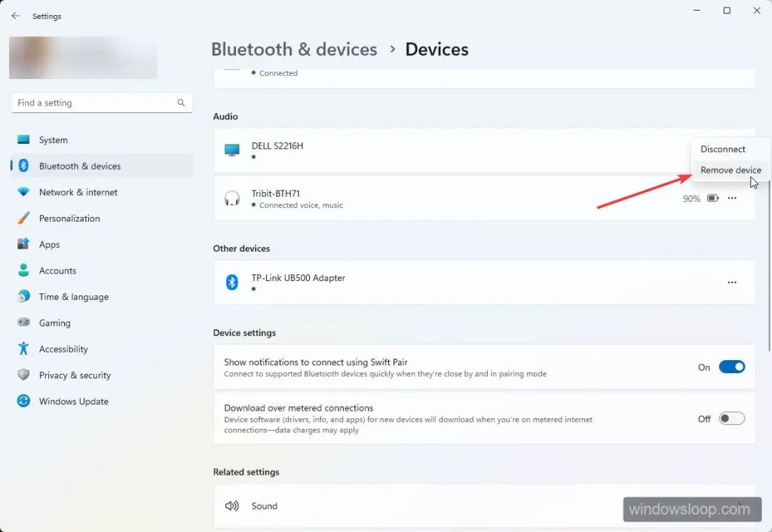Click the Bluetooth & devices sidebar icon
Screen dimensions: 772x532
pos(22,166)
